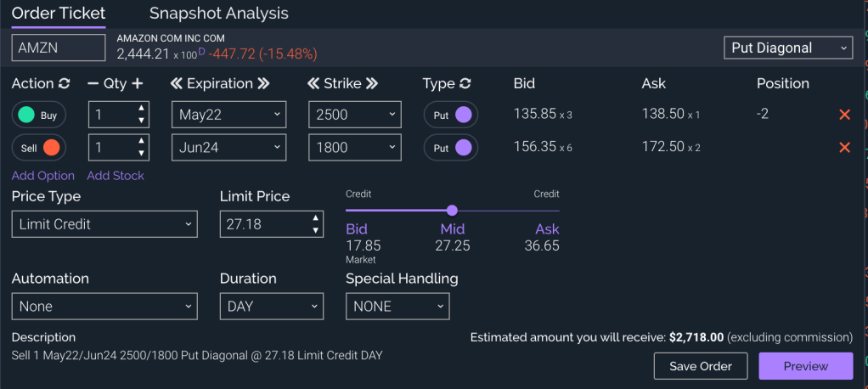Open the Put Diagonal strategy dropdown
The width and height of the screenshot is (868, 389).
[788, 48]
